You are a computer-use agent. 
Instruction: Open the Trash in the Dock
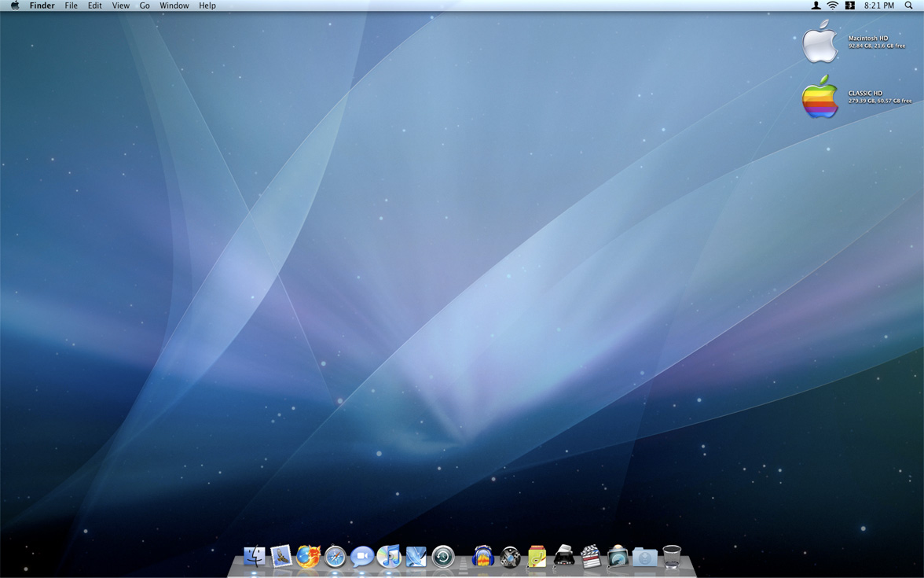(x=672, y=556)
